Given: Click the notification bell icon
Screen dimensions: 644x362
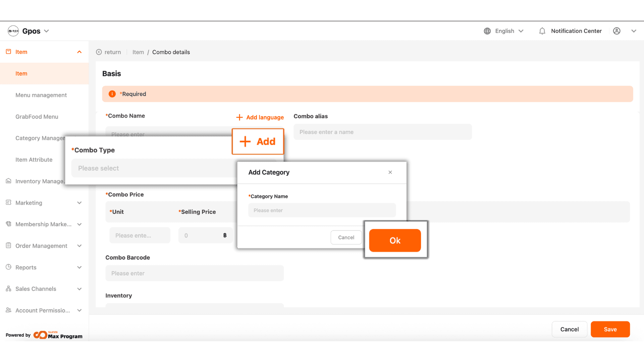Looking at the screenshot, I should [x=542, y=31].
